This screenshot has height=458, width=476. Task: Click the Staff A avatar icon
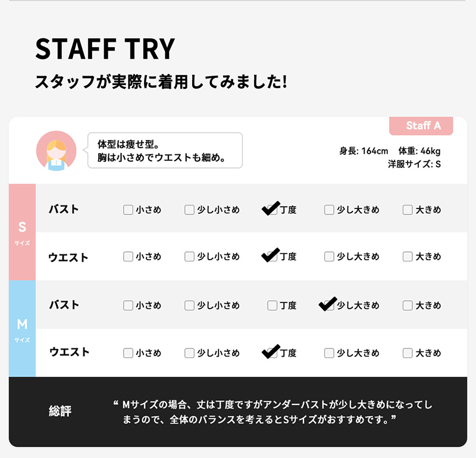(x=57, y=151)
